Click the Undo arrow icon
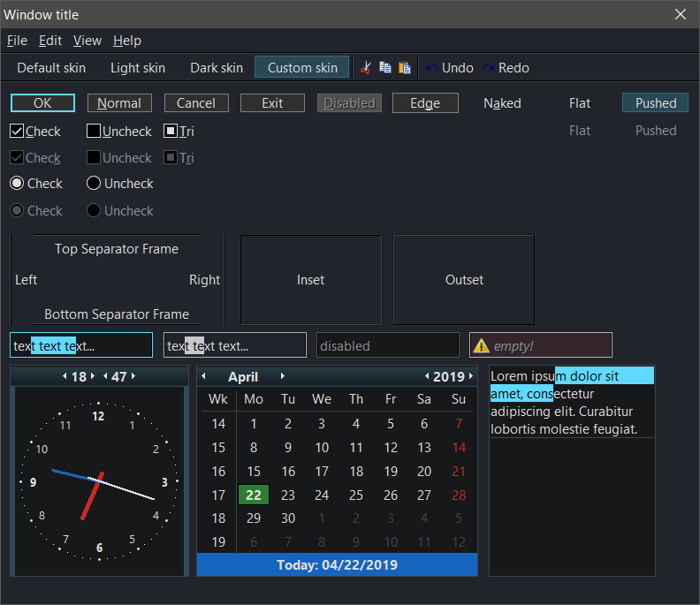700x605 pixels. tap(431, 68)
